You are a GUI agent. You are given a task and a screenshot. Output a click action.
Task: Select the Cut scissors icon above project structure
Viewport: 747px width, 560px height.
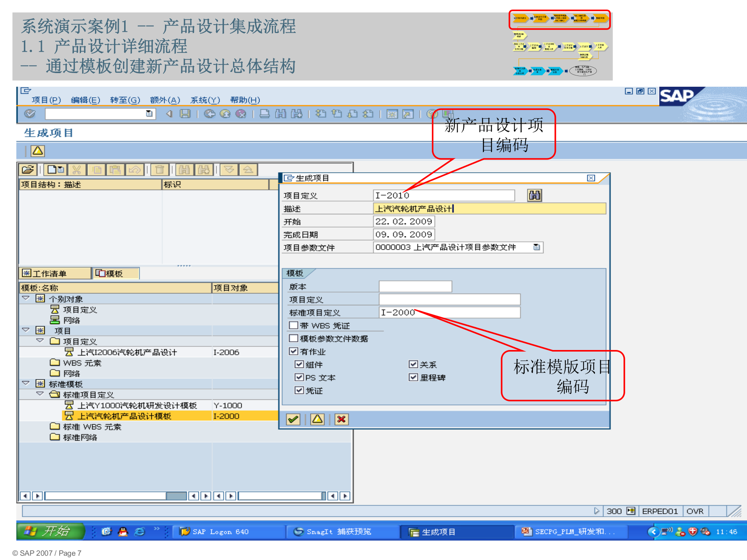coord(77,169)
